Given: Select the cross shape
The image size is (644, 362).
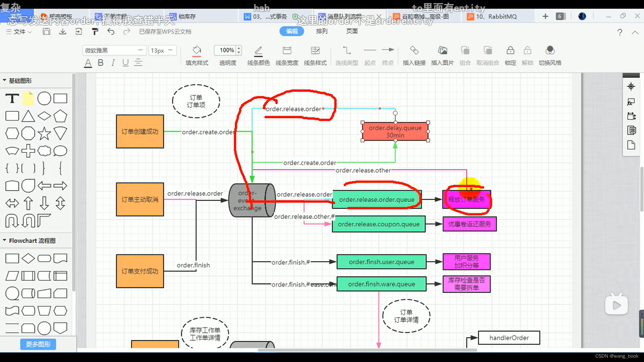Looking at the screenshot, I should click(x=28, y=151).
